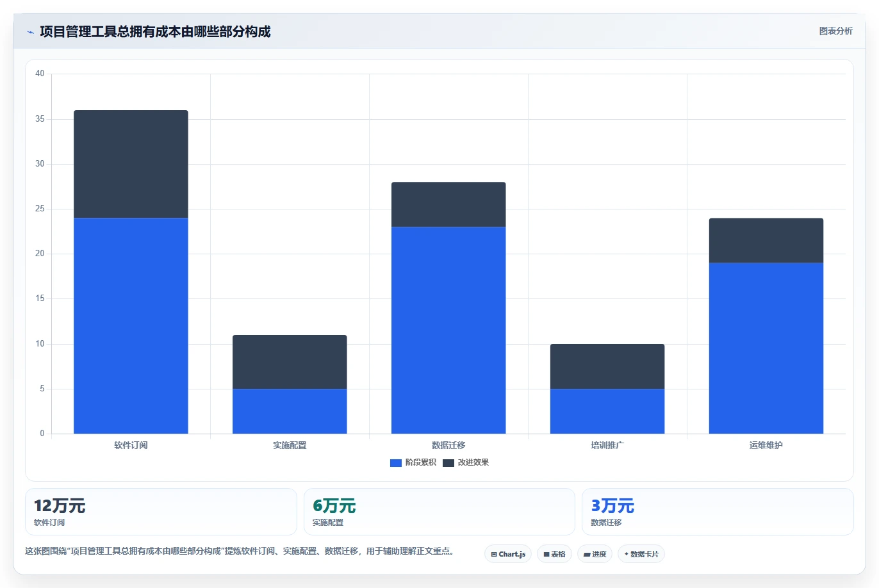The width and height of the screenshot is (879, 588).
Task: Toggle the 改进效果 legend item
Action: pos(466,462)
